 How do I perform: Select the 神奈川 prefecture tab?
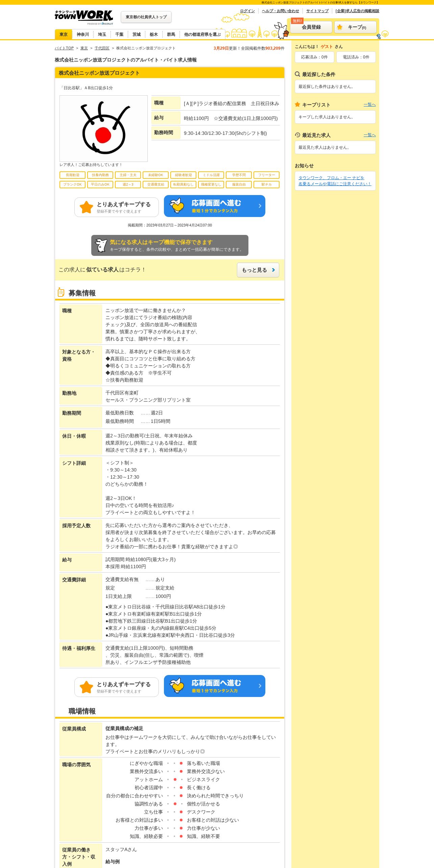pos(82,34)
